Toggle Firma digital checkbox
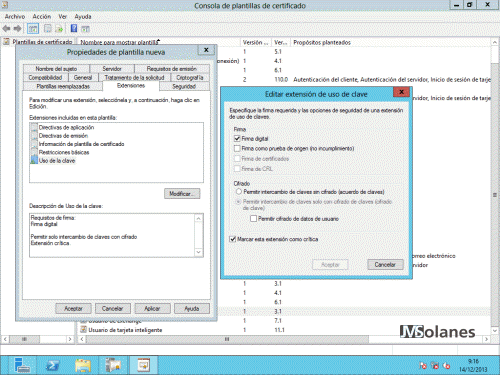Viewport: 500px width, 375px height. click(237, 138)
